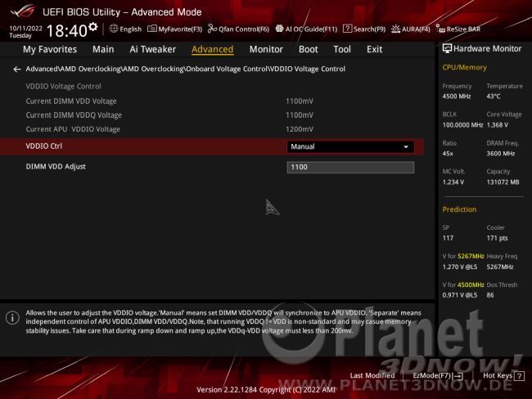Image resolution: width=532 pixels, height=399 pixels.
Task: Click the 1.270 V @L5 value
Action: (x=459, y=267)
